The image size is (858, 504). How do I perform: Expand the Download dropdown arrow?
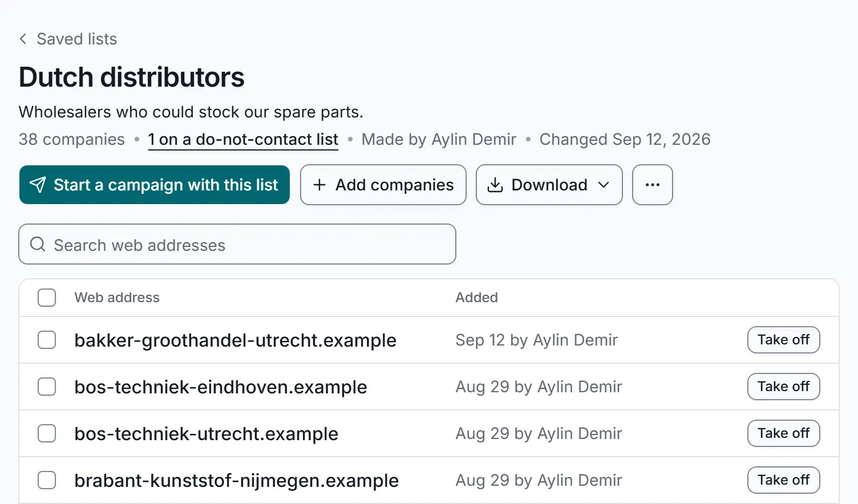pyautogui.click(x=604, y=185)
